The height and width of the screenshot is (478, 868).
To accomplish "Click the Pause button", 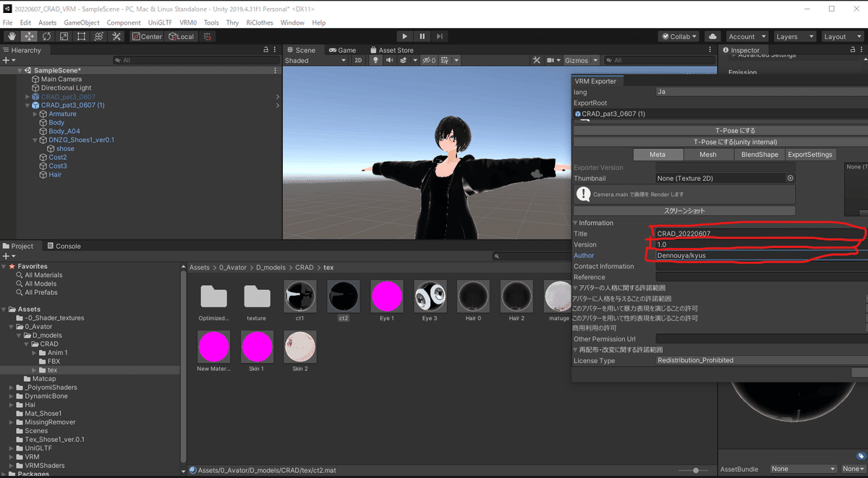I will point(422,36).
